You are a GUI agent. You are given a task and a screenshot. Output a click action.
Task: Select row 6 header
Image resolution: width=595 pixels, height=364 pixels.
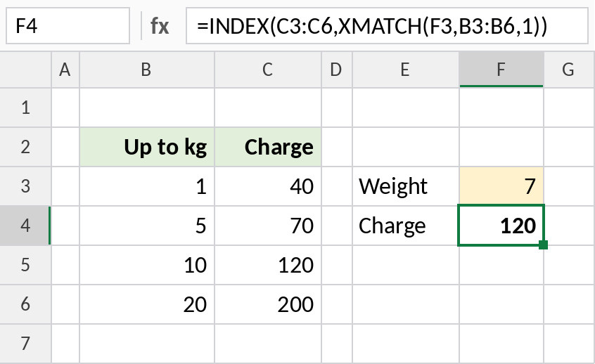[x=25, y=304]
